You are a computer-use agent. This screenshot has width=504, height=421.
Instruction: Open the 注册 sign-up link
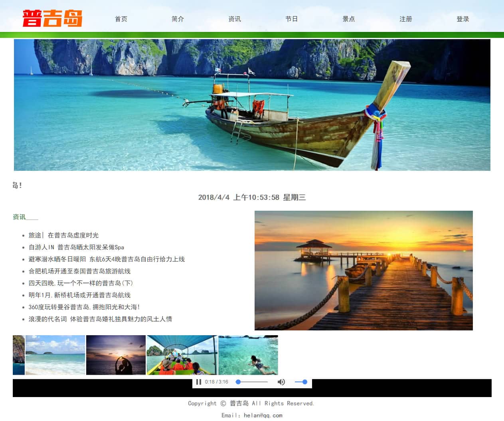405,19
